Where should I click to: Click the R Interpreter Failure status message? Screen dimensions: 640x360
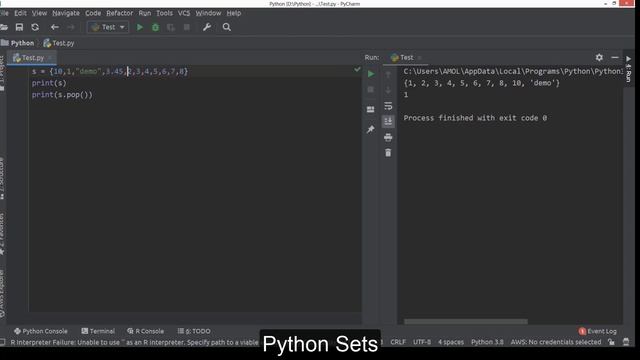tap(135, 342)
